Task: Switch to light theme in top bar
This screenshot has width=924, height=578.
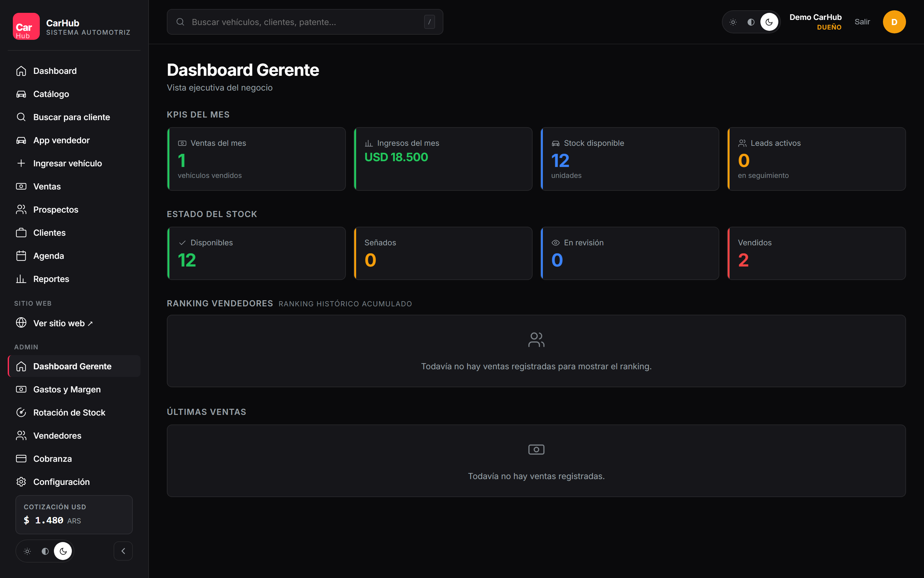Action: click(x=733, y=22)
